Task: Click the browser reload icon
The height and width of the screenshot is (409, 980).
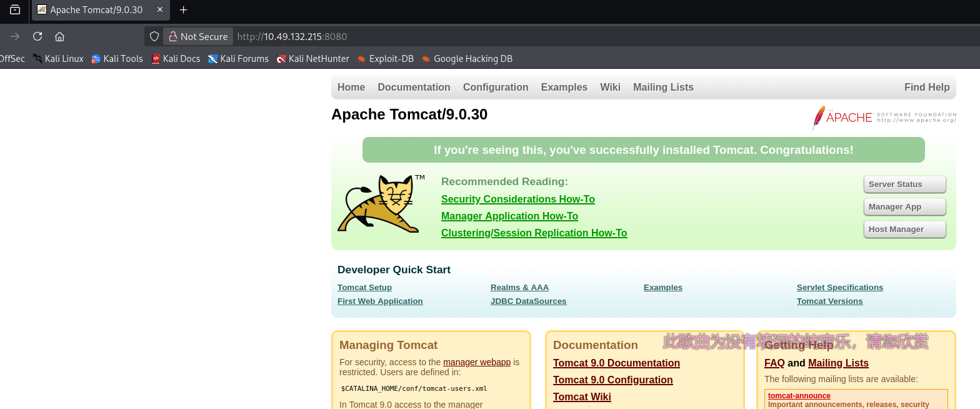Action: click(x=37, y=36)
